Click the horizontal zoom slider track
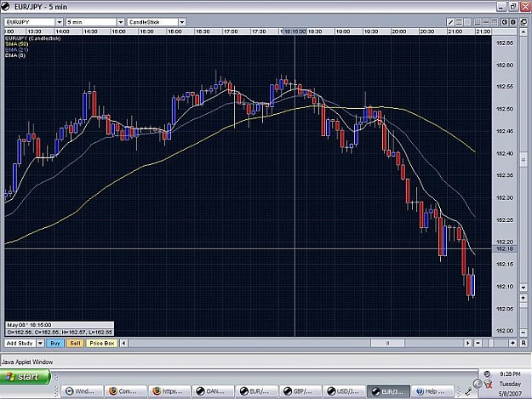 495,343
